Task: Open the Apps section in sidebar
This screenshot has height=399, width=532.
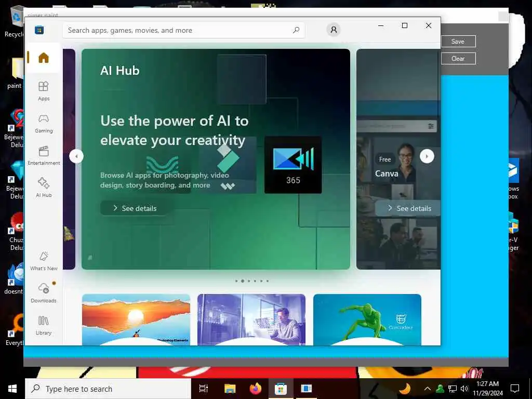Action: 44,91
